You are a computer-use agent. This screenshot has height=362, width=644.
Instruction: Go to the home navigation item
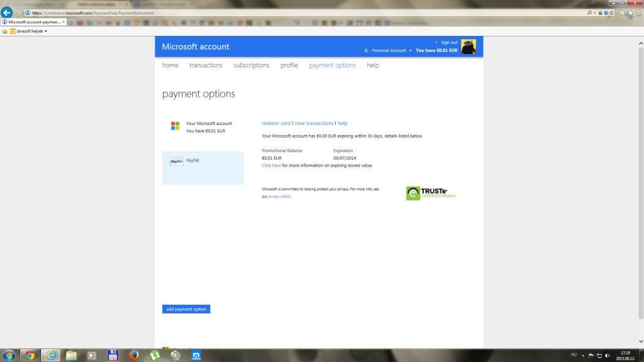[x=170, y=65]
